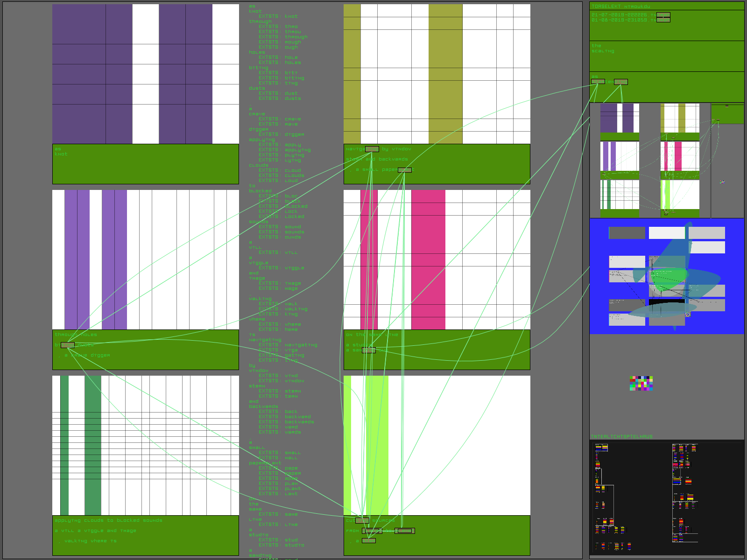747x560 pixels.
Task: Click highlighted fragment in 'navigating by window'
Action: [372, 149]
